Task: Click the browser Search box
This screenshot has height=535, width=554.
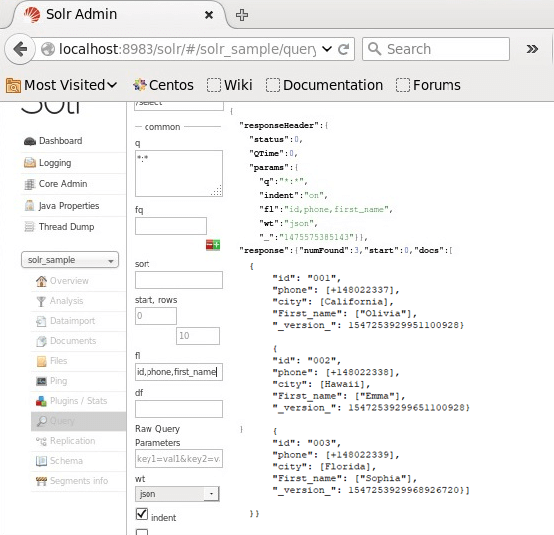Action: (436, 49)
